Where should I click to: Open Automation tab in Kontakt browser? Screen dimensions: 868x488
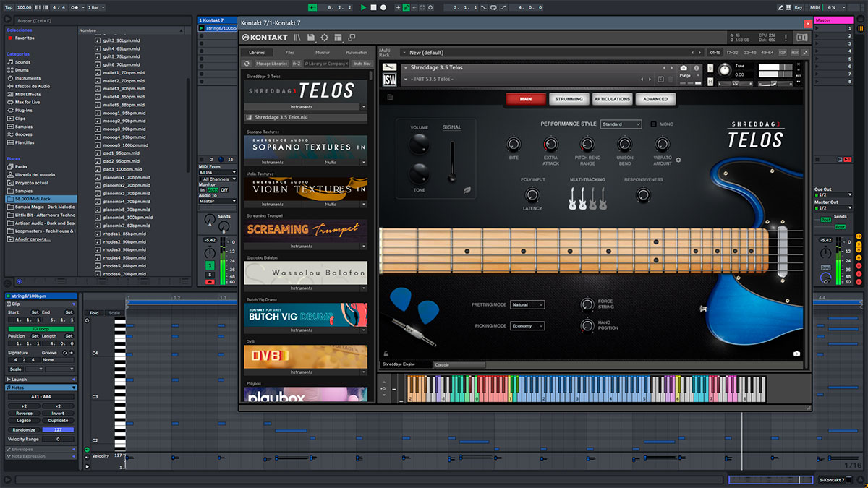[x=356, y=53]
